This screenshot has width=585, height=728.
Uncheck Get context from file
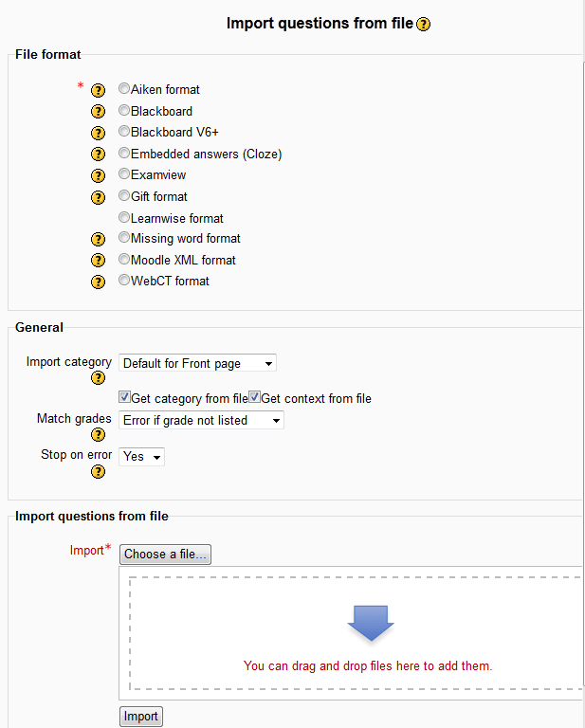tap(254, 398)
